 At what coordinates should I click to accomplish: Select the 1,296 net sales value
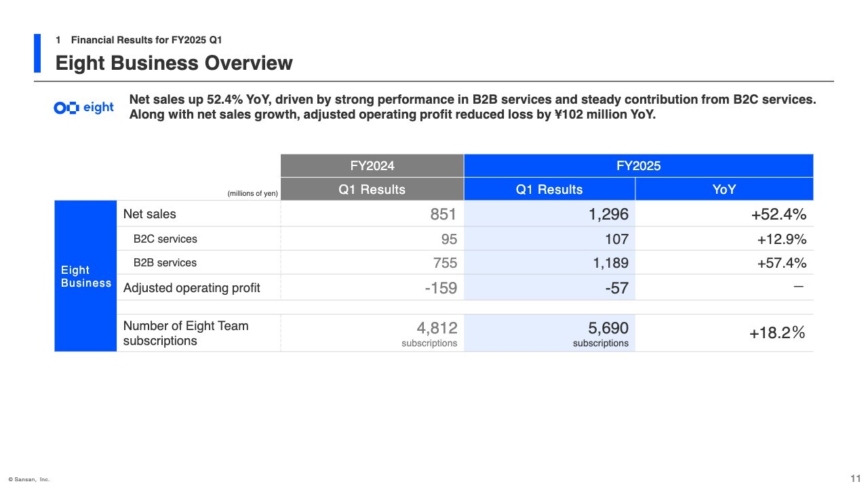click(608, 214)
